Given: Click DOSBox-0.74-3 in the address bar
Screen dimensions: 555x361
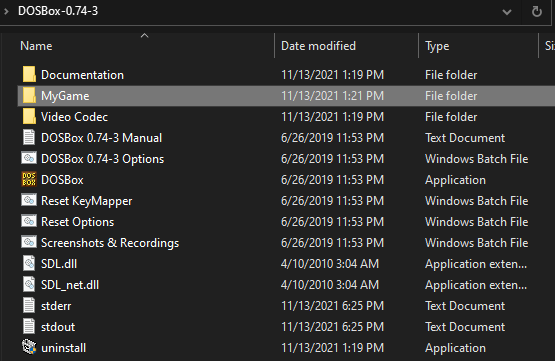Looking at the screenshot, I should coord(58,11).
